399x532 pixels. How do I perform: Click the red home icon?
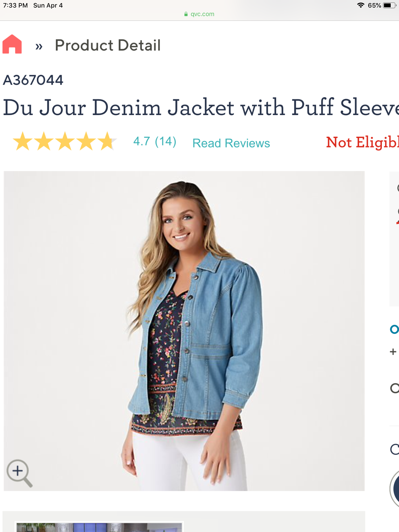pyautogui.click(x=12, y=44)
